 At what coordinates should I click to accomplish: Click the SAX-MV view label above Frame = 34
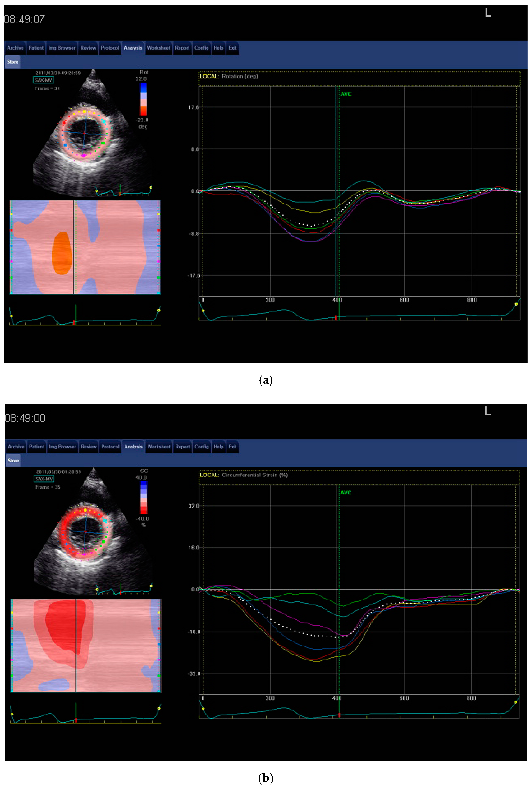click(x=44, y=80)
